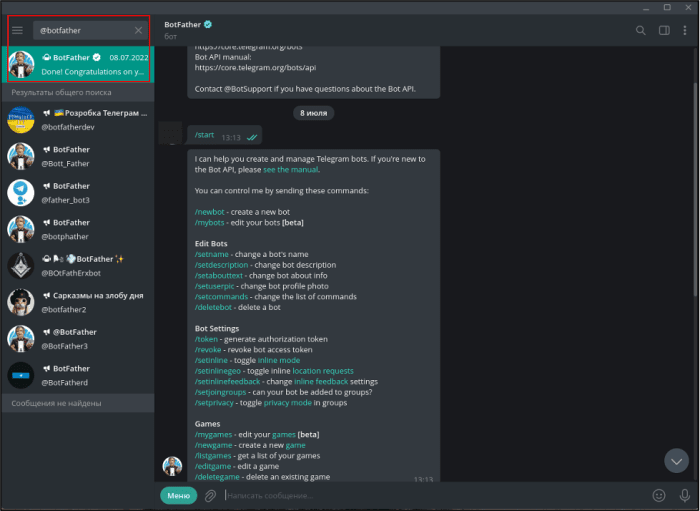The height and width of the screenshot is (511, 700).
Task: Open the emoji picker
Action: (659, 495)
